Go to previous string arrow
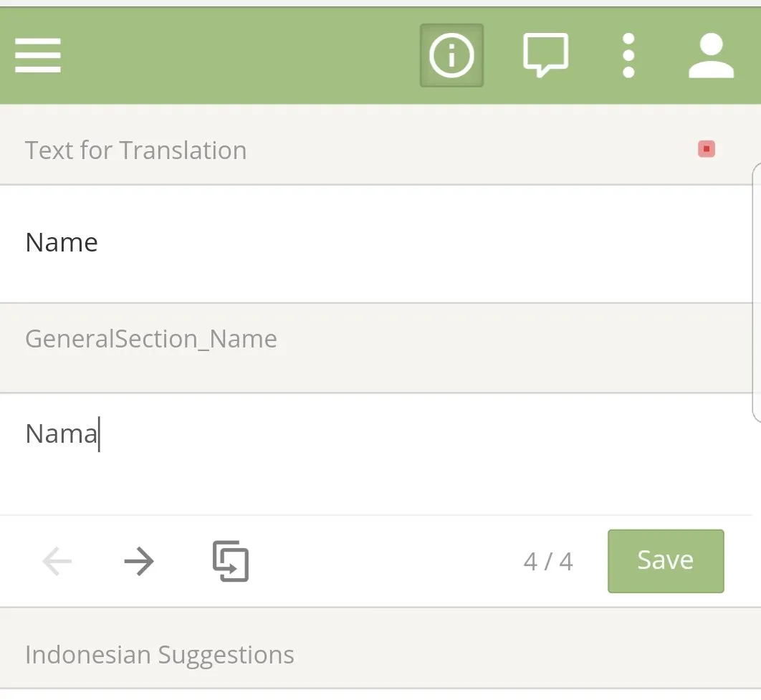The width and height of the screenshot is (761, 700). [x=57, y=561]
